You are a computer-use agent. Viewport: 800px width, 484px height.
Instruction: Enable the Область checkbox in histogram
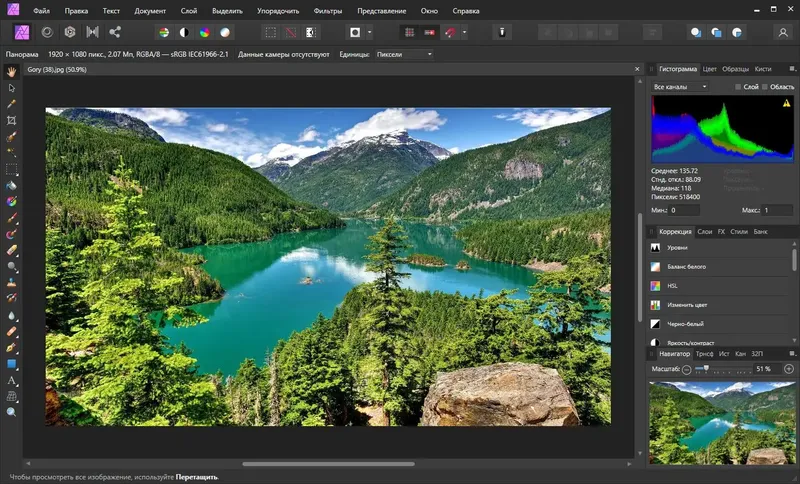point(765,87)
